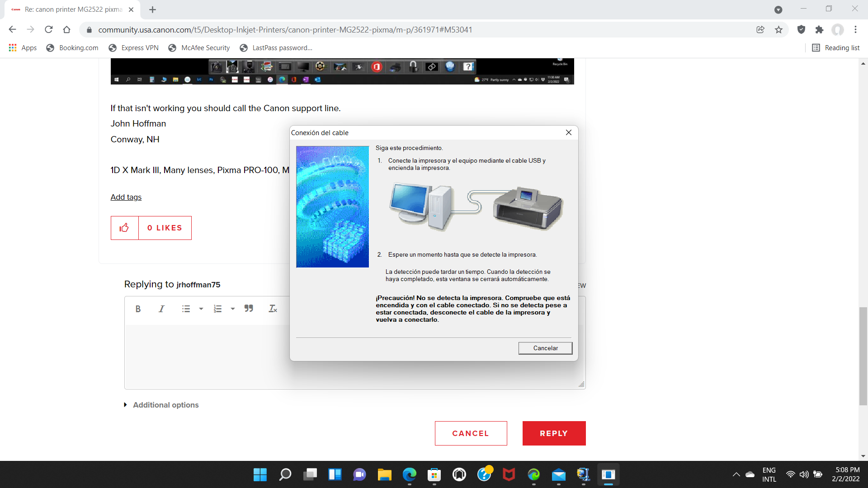Image resolution: width=868 pixels, height=488 pixels.
Task: Click the close dialog X button
Action: 569,132
